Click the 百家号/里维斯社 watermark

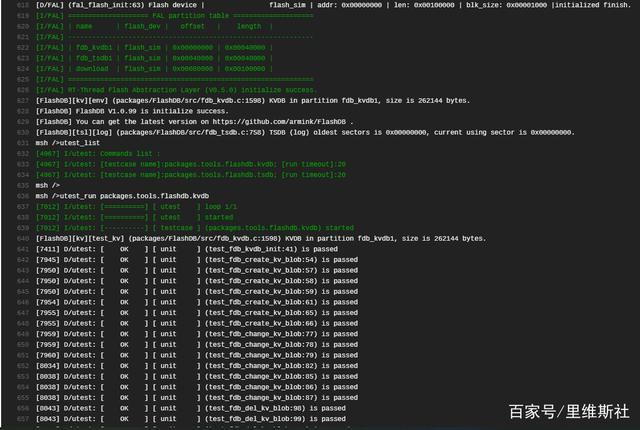pyautogui.click(x=569, y=411)
